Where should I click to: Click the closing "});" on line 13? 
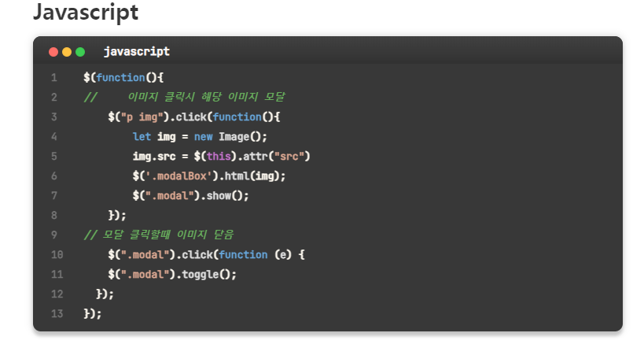[x=93, y=314]
